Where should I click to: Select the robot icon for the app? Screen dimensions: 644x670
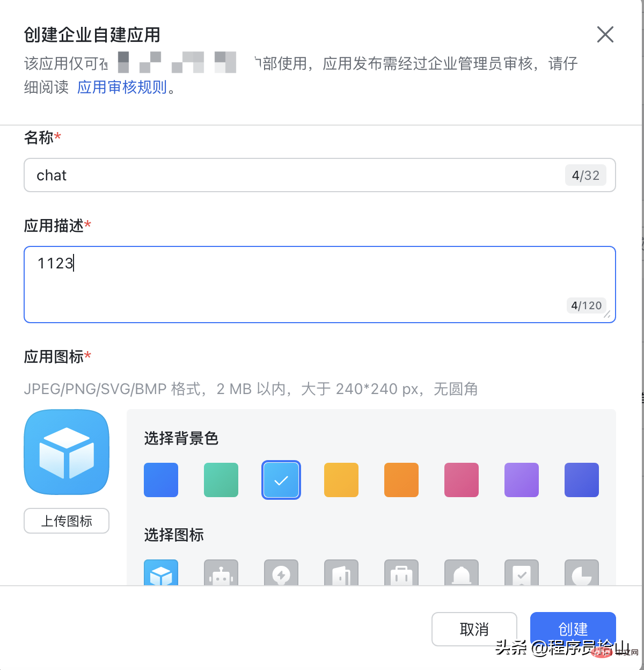pos(221,574)
